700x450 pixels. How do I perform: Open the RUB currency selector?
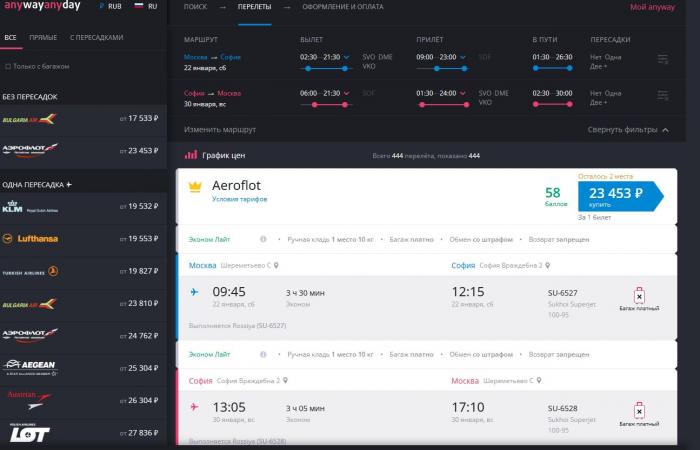110,6
